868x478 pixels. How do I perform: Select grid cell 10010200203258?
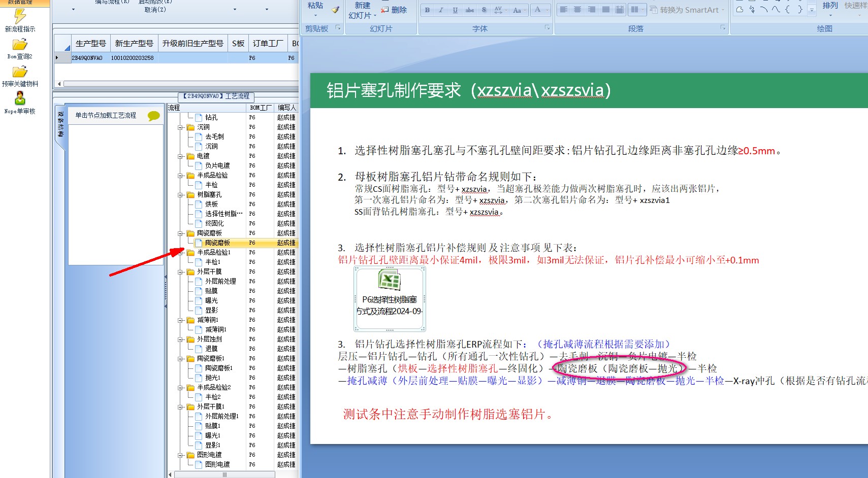[134, 58]
